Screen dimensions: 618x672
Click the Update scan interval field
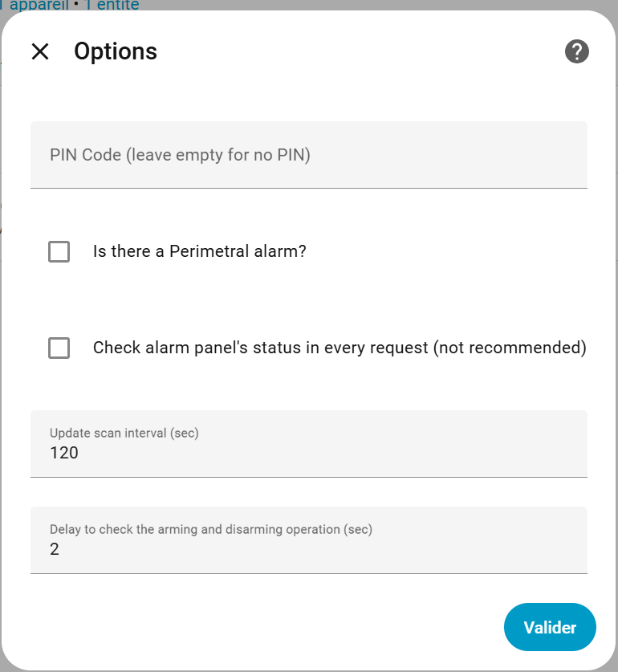pyautogui.click(x=309, y=444)
